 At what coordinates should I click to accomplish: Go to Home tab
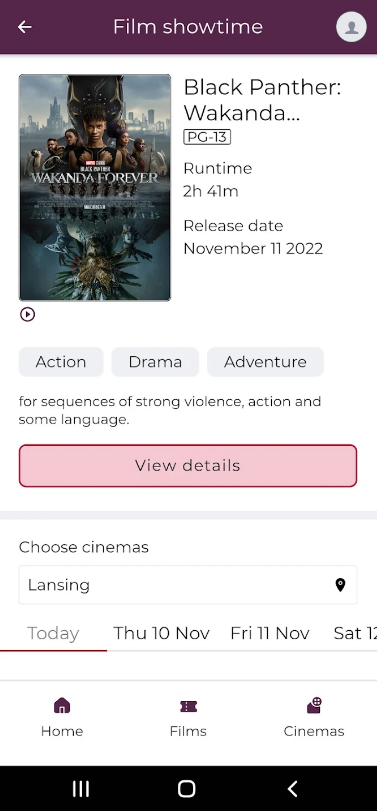62,717
